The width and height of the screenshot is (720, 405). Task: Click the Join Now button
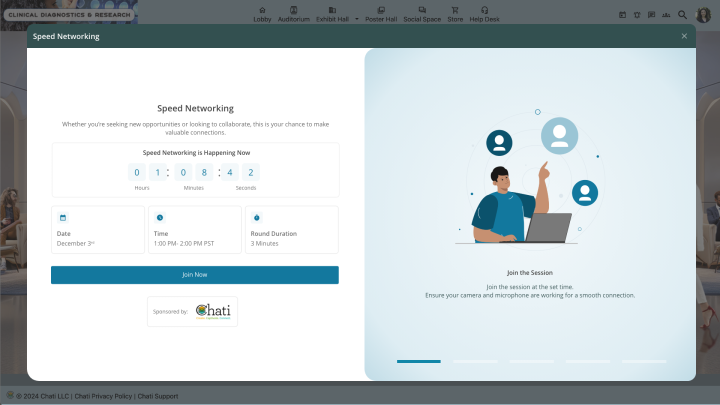pos(195,275)
